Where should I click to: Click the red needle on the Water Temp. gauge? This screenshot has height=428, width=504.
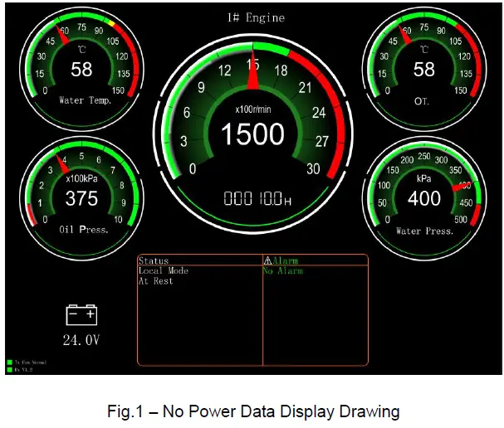pyautogui.click(x=62, y=36)
